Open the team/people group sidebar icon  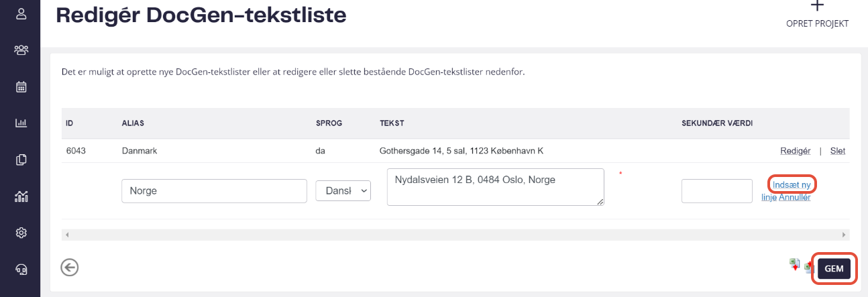[x=21, y=50]
